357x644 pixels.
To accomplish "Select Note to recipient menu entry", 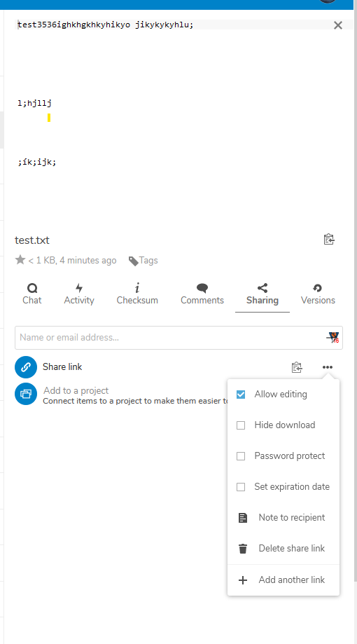I will pyautogui.click(x=283, y=517).
